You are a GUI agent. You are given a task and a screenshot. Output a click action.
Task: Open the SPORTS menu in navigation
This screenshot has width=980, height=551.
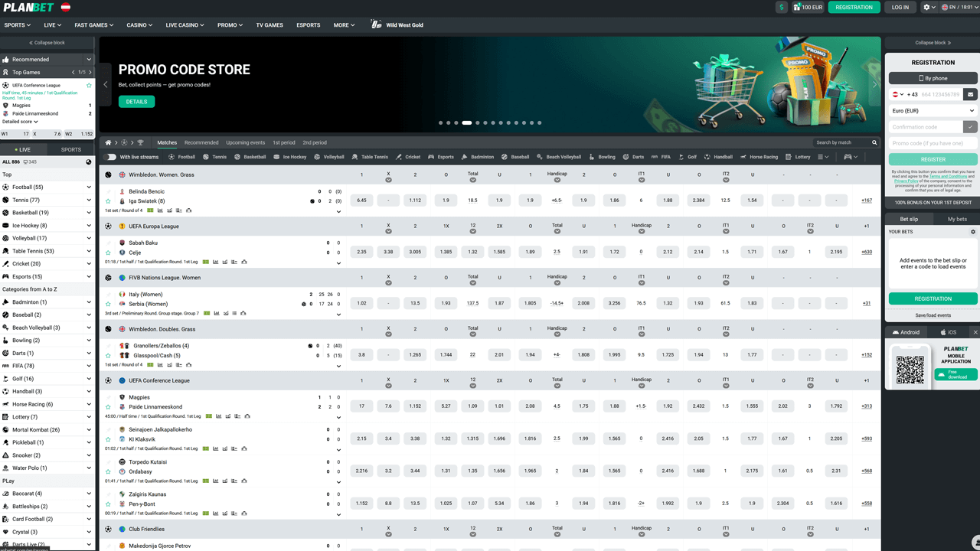[17, 25]
